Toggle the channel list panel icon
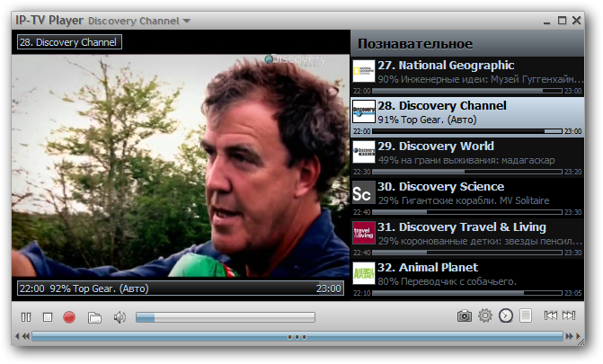The width and height of the screenshot is (603, 364). click(x=526, y=315)
